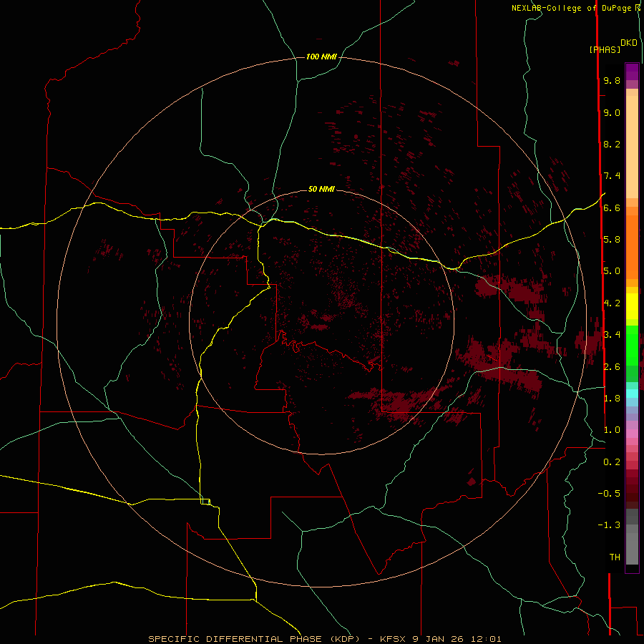The height and width of the screenshot is (644, 644).
Task: Click the bright green segment of the color bar
Action: tap(632, 345)
